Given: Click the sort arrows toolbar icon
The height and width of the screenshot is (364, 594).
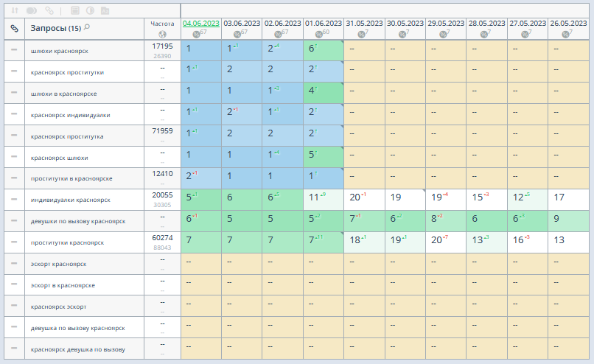Looking at the screenshot, I should coord(14,11).
